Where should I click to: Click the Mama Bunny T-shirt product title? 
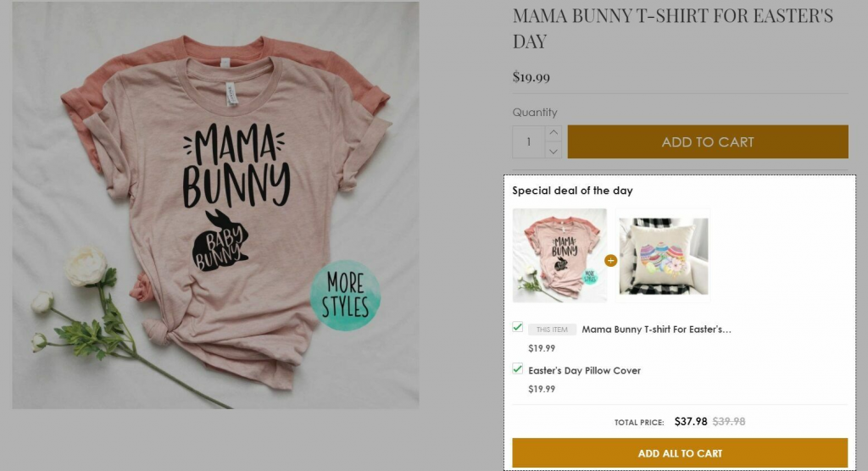[673, 28]
